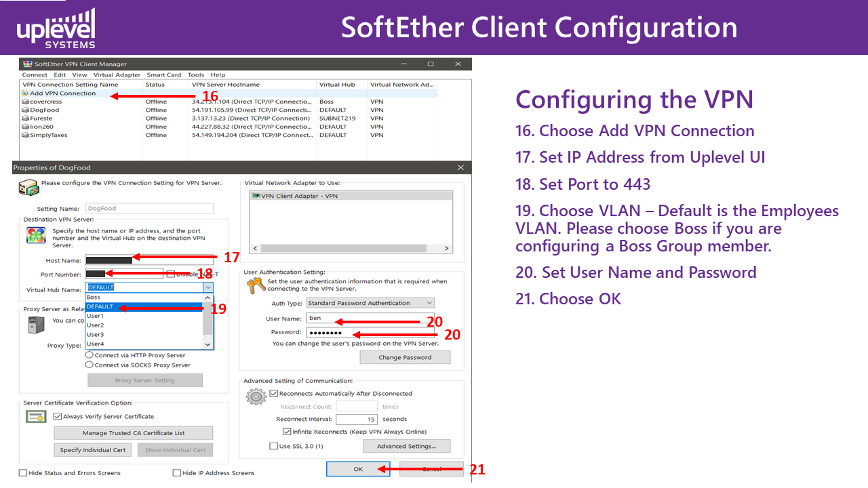This screenshot has height=488, width=868.
Task: Click the Change Password button
Action: point(405,357)
